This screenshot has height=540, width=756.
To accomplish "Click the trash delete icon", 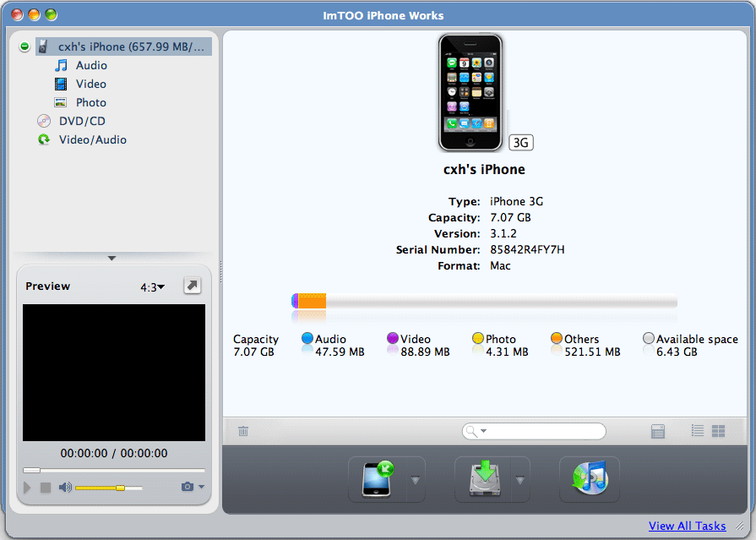I will point(243,431).
